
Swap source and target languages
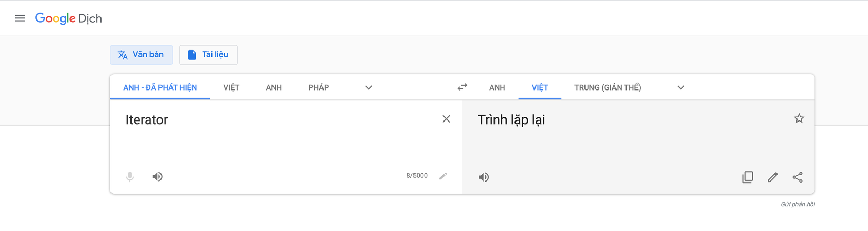point(462,87)
